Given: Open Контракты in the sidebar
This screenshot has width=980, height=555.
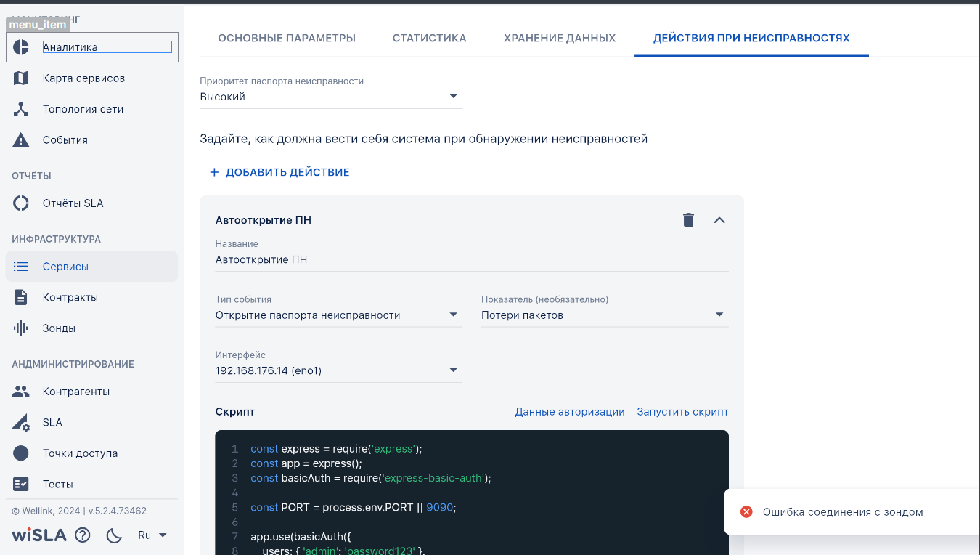Looking at the screenshot, I should pos(91,297).
